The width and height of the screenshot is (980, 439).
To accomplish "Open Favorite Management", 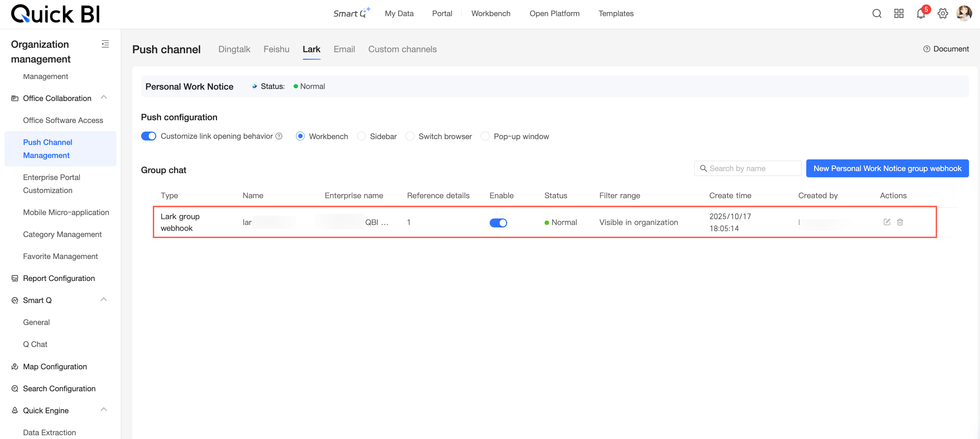I will [60, 257].
